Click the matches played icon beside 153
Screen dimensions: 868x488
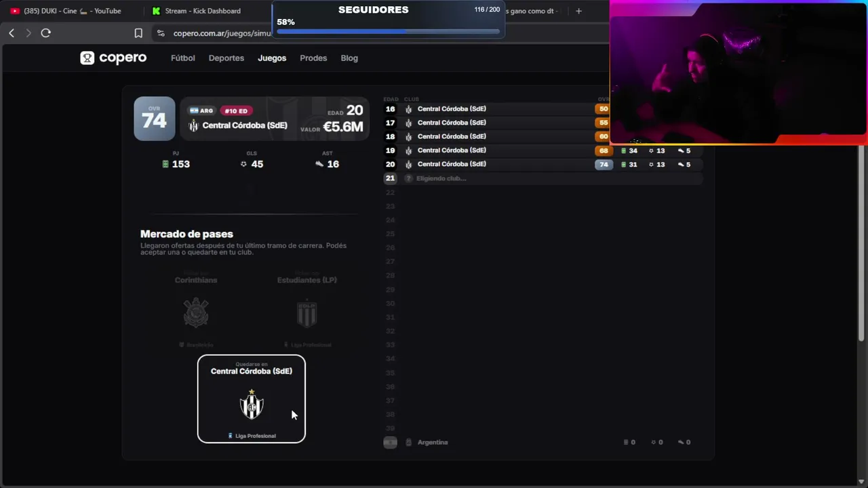click(x=165, y=164)
